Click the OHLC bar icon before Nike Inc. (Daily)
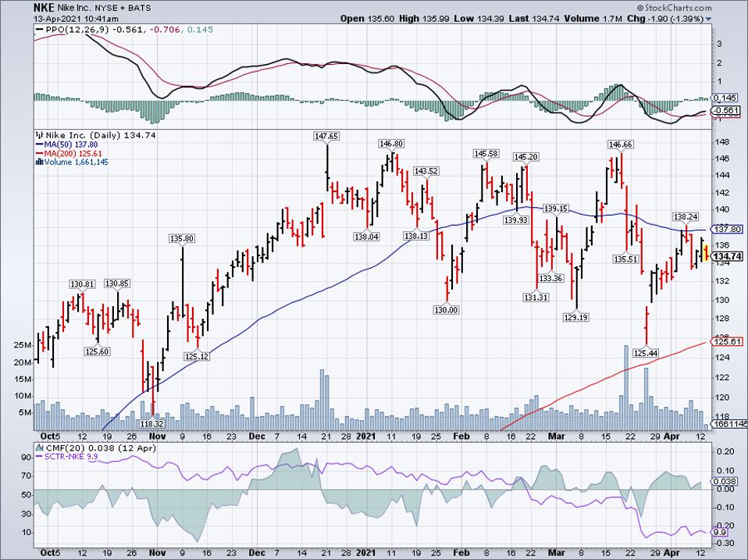This screenshot has width=748, height=560. pos(40,135)
